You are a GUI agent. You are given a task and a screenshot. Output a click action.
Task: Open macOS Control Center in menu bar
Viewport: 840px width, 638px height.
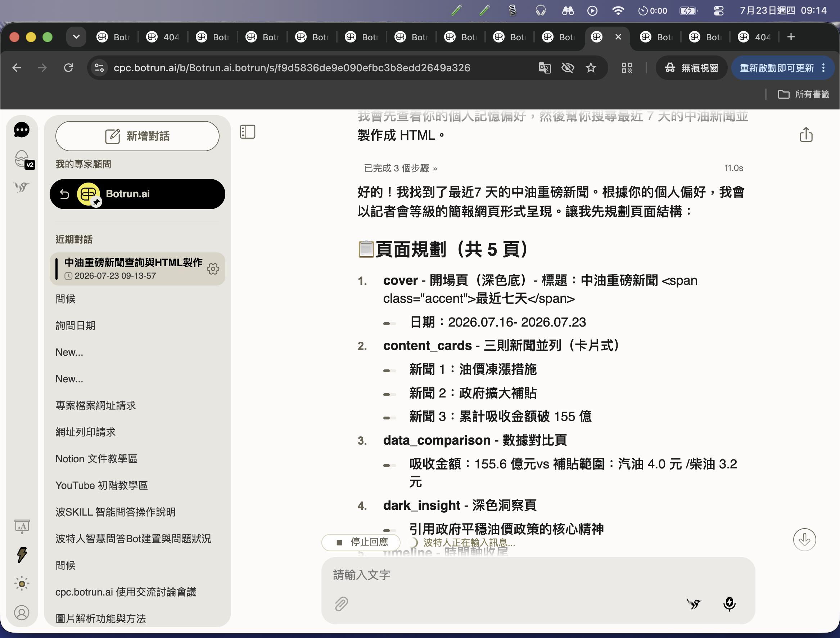coord(718,11)
